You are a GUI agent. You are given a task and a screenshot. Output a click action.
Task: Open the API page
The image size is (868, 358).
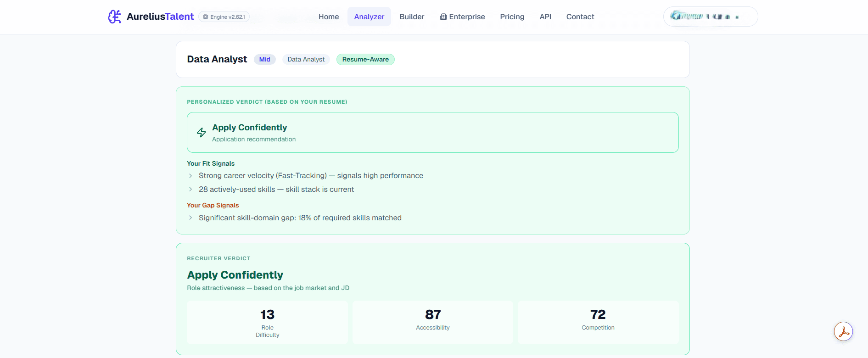point(545,17)
